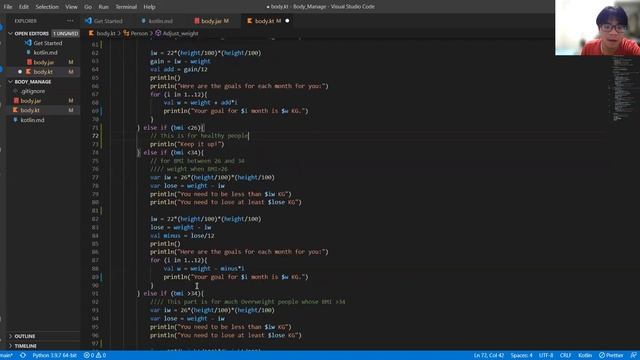
Task: Click the 'else if (bmi >34)' line
Action: [x=170, y=293]
